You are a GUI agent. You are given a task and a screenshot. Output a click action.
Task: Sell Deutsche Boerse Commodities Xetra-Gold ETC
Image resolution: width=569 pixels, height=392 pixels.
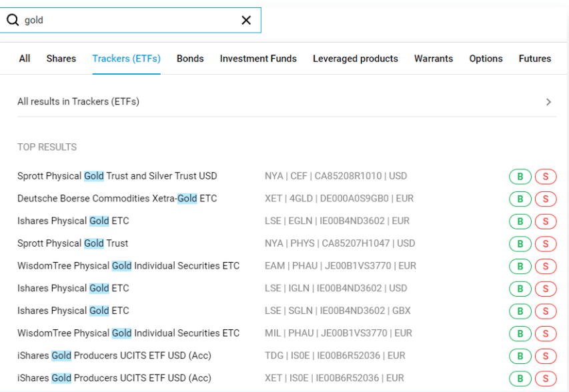545,199
